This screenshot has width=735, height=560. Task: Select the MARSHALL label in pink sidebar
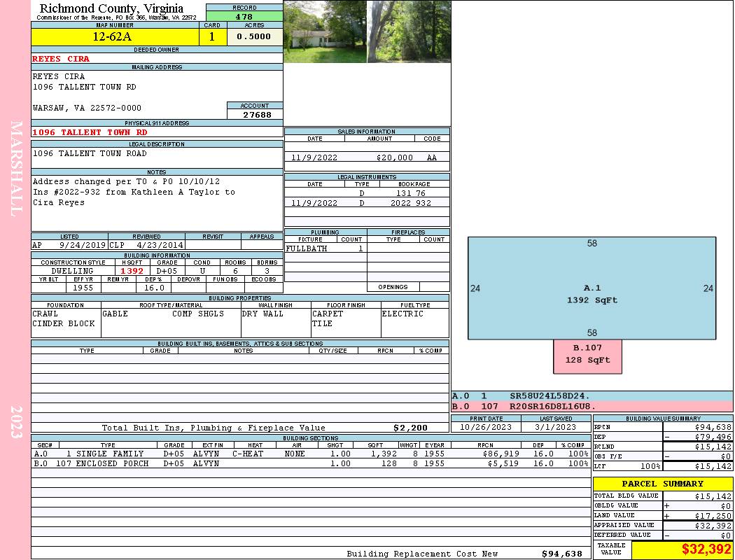[x=17, y=167]
